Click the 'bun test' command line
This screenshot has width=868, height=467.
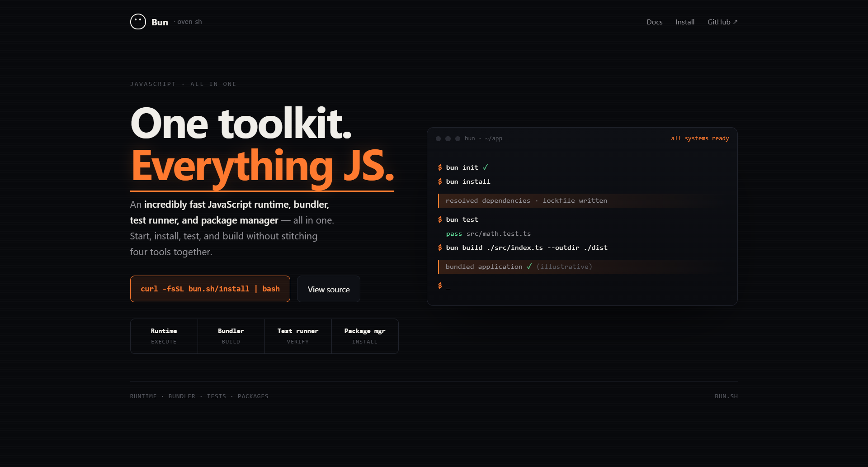point(458,219)
